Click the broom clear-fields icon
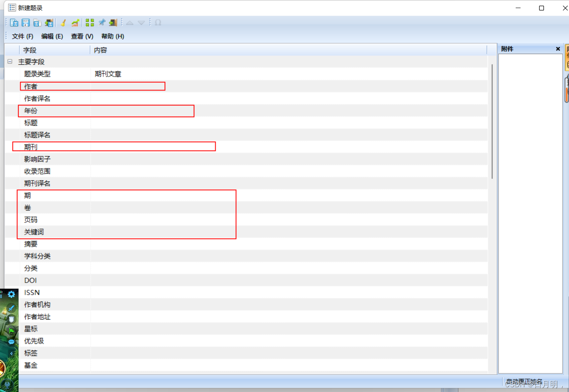 click(63, 23)
